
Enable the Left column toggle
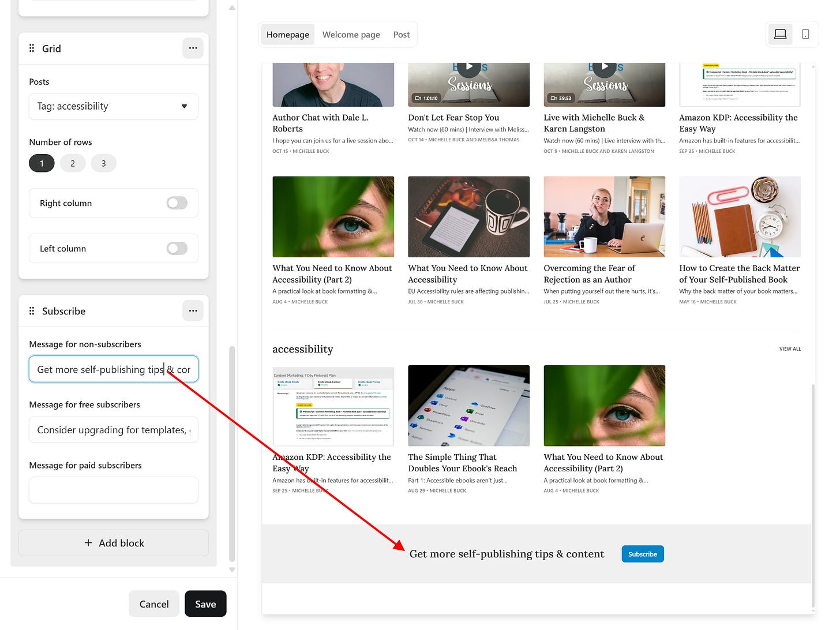pyautogui.click(x=177, y=248)
